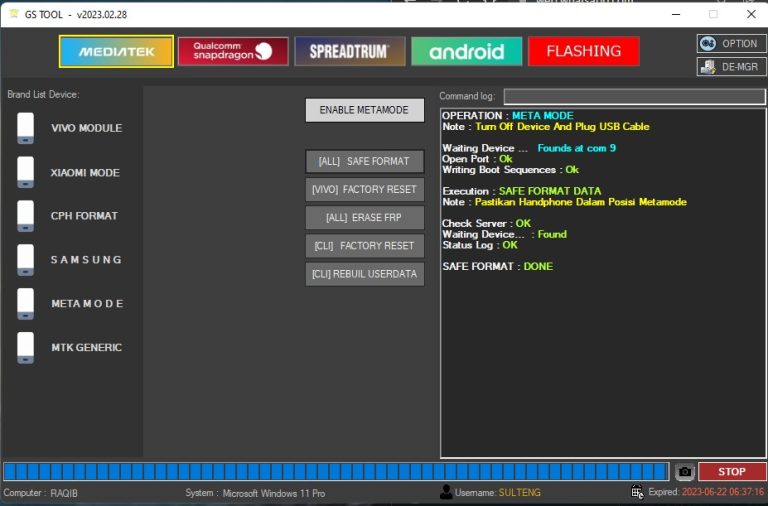Run [VIVO] FACTORY RESET
The image size is (768, 506).
point(364,190)
